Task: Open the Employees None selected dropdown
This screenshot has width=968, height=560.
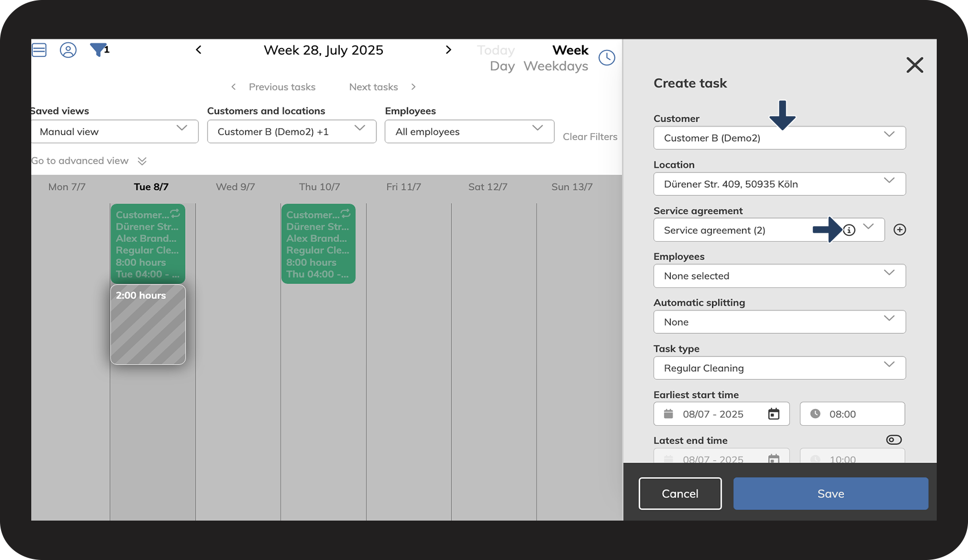Action: [x=780, y=276]
